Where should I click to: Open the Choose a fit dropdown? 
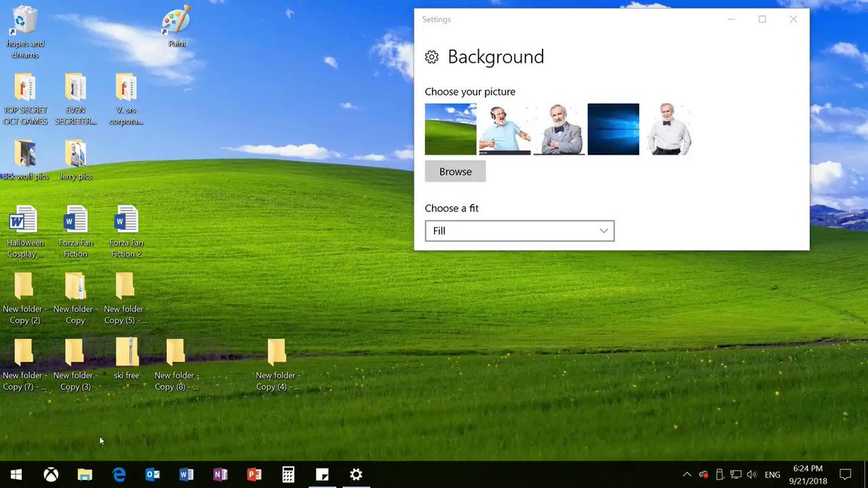[x=519, y=231]
